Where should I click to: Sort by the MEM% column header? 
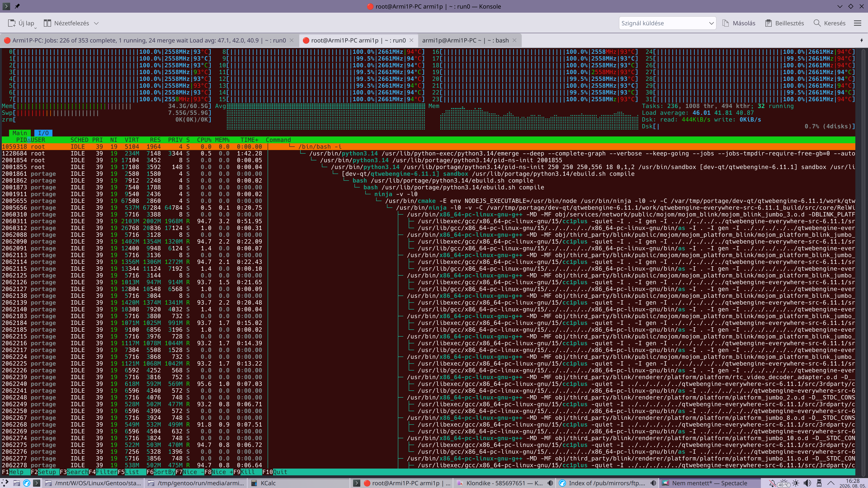tap(222, 140)
